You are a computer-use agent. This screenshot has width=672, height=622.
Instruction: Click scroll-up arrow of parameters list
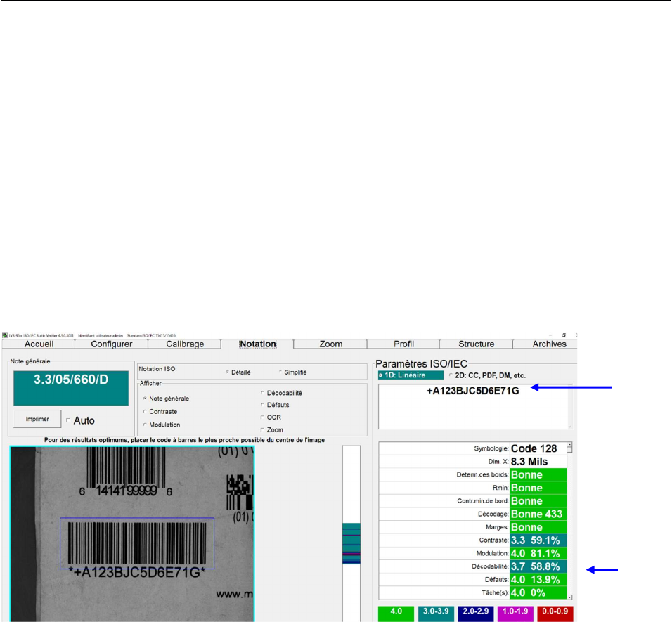569,445
